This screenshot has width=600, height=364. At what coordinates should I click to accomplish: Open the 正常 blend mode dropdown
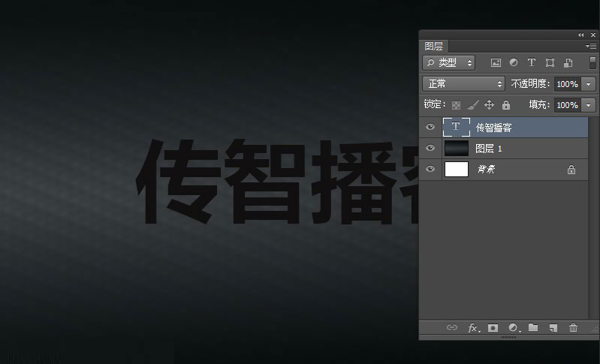pyautogui.click(x=463, y=84)
